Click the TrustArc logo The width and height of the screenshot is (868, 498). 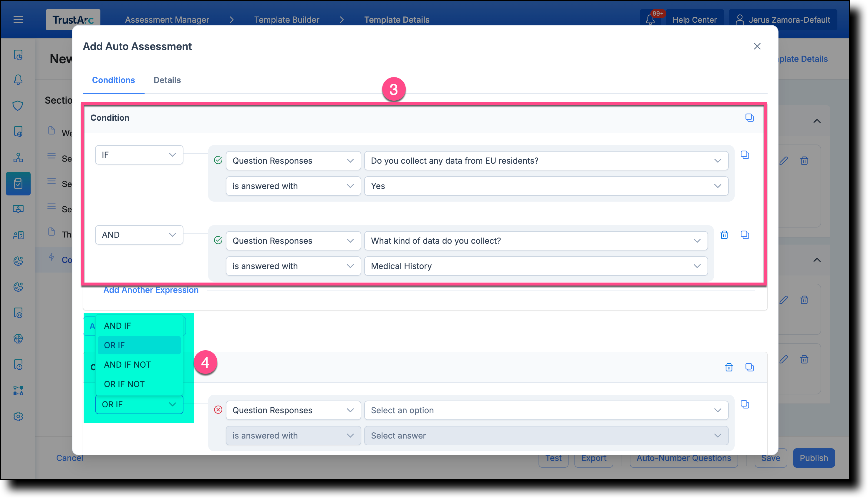[73, 20]
